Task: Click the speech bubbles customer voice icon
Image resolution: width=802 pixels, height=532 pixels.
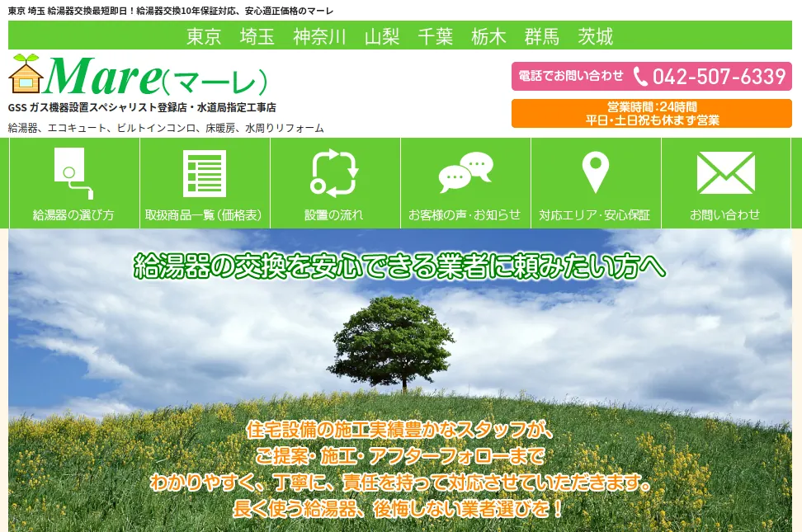Action: click(x=465, y=172)
